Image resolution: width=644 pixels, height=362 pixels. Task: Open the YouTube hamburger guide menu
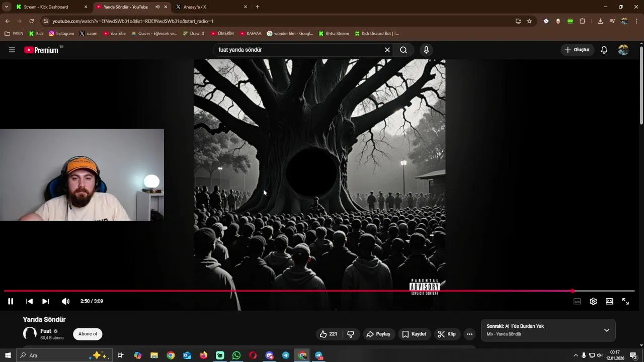[12, 50]
